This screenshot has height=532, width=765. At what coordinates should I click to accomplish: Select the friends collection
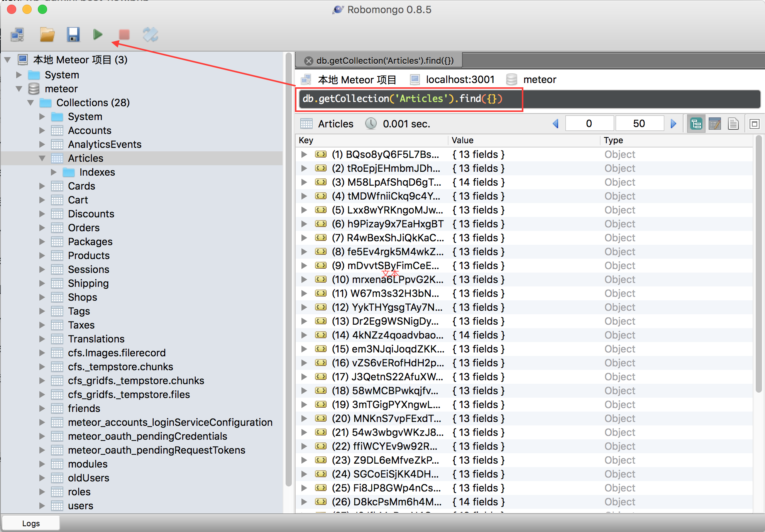coord(84,408)
